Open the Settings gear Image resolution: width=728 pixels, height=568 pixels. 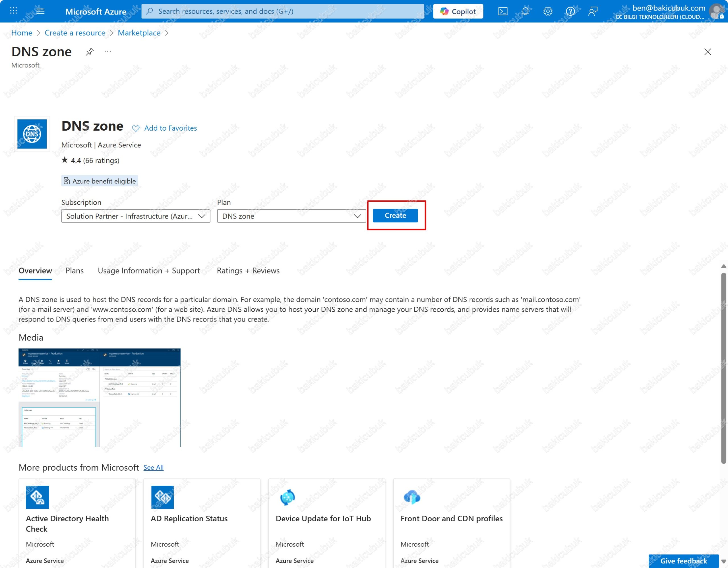(x=548, y=11)
